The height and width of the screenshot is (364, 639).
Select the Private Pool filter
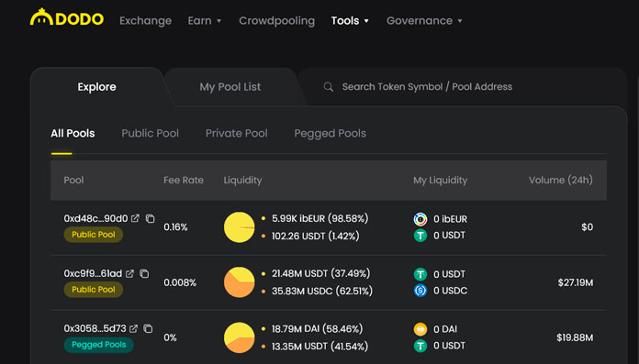click(236, 133)
